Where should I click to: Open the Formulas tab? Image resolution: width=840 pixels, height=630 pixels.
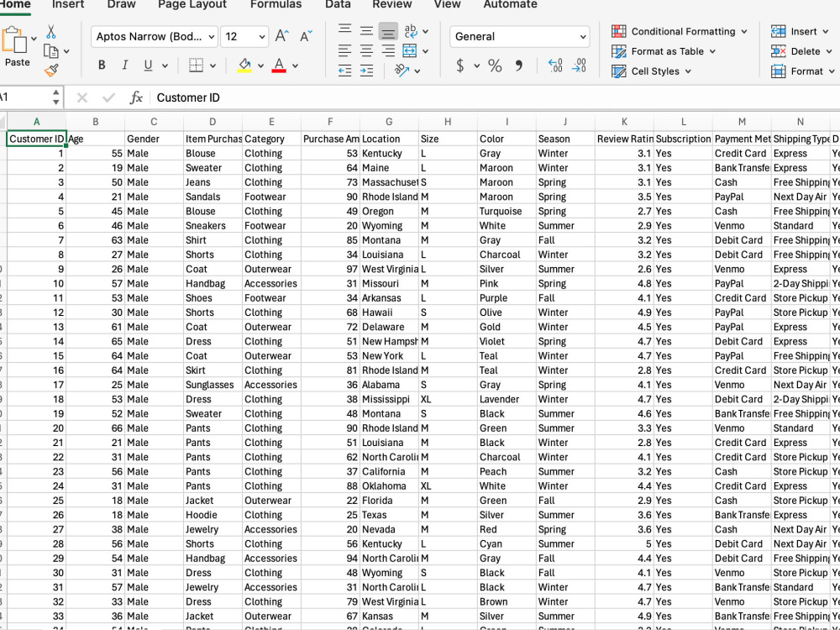(x=276, y=4)
